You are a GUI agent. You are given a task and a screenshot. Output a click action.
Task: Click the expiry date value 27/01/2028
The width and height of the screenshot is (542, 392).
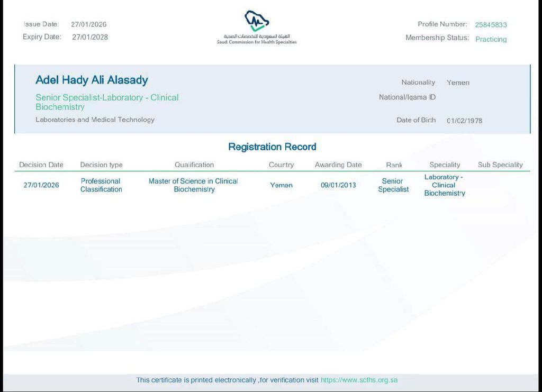pyautogui.click(x=90, y=37)
